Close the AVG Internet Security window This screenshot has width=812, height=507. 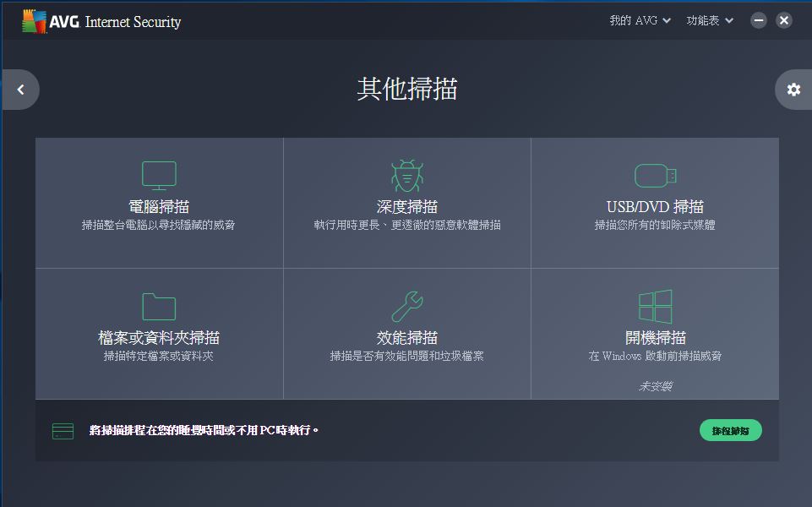784,20
